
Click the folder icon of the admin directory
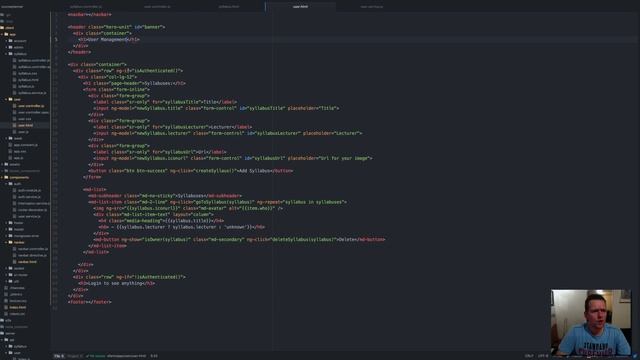click(11, 47)
